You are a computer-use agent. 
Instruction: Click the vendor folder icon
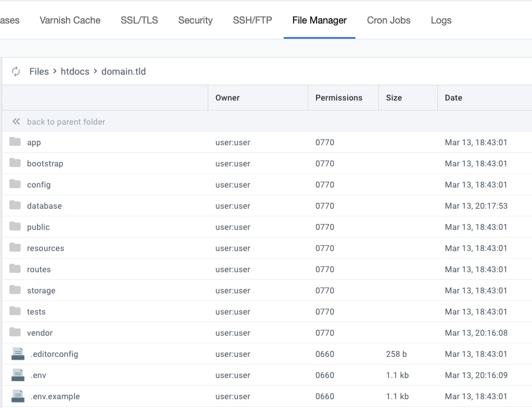coord(14,332)
